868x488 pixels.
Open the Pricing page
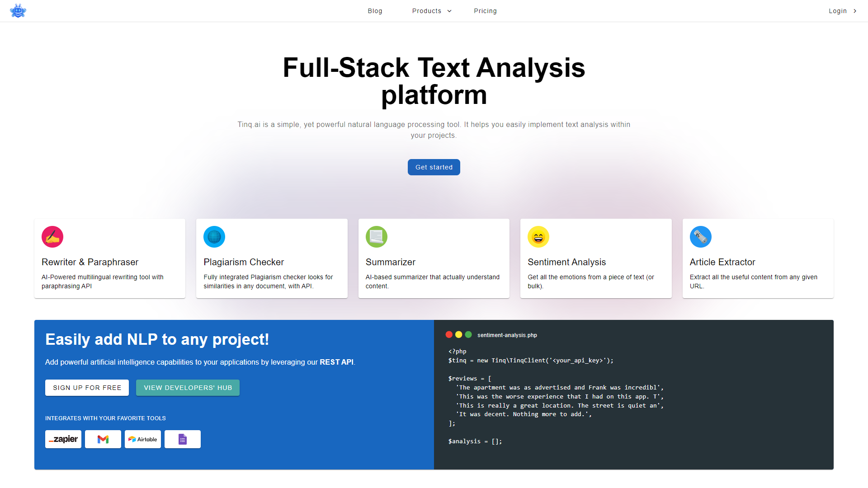(485, 11)
